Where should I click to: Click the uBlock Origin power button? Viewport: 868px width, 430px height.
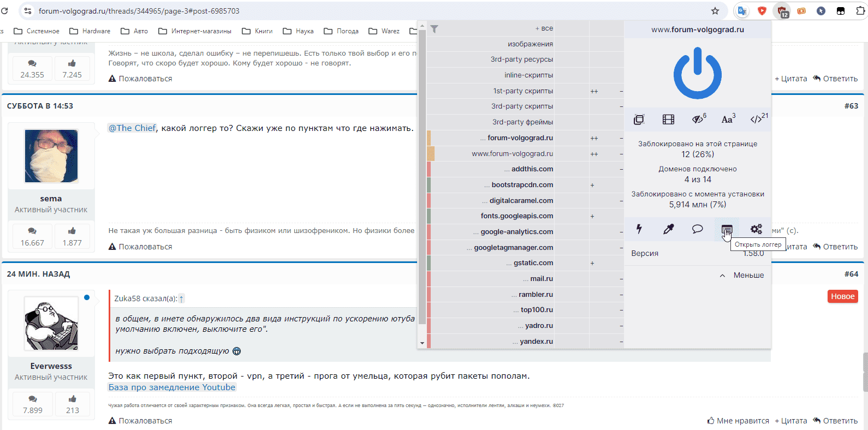click(697, 74)
